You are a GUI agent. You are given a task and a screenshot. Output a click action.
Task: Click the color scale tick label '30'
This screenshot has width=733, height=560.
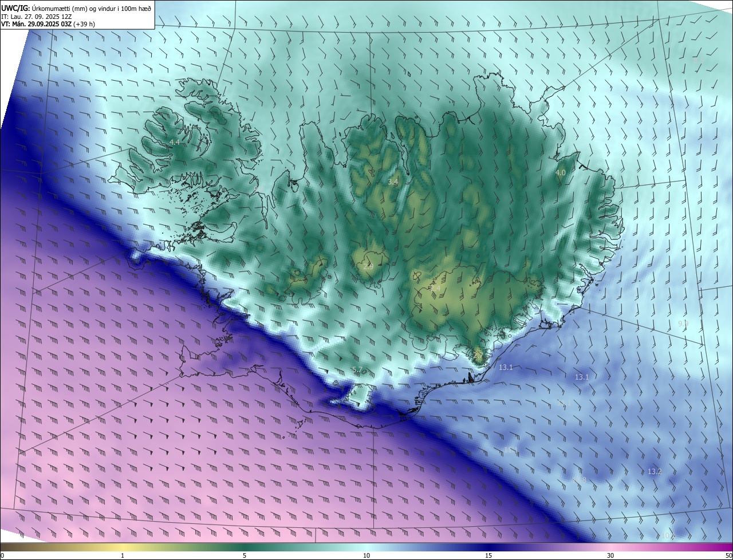[610, 555]
